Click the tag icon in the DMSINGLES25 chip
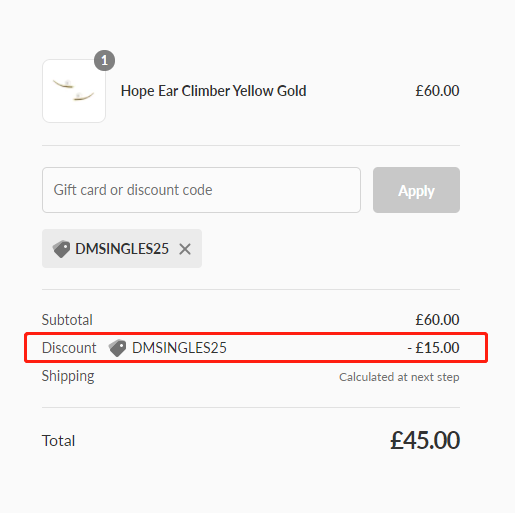This screenshot has width=515, height=513. coord(61,249)
